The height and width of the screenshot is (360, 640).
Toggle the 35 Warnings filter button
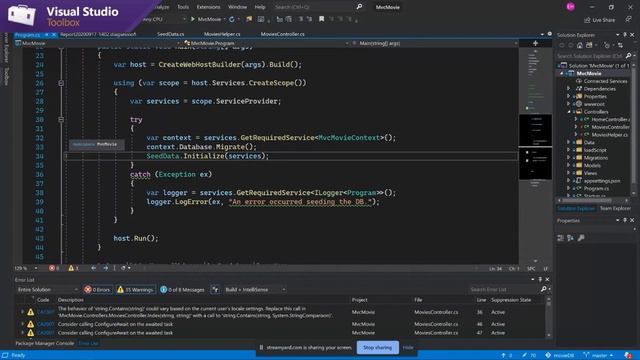click(136, 290)
